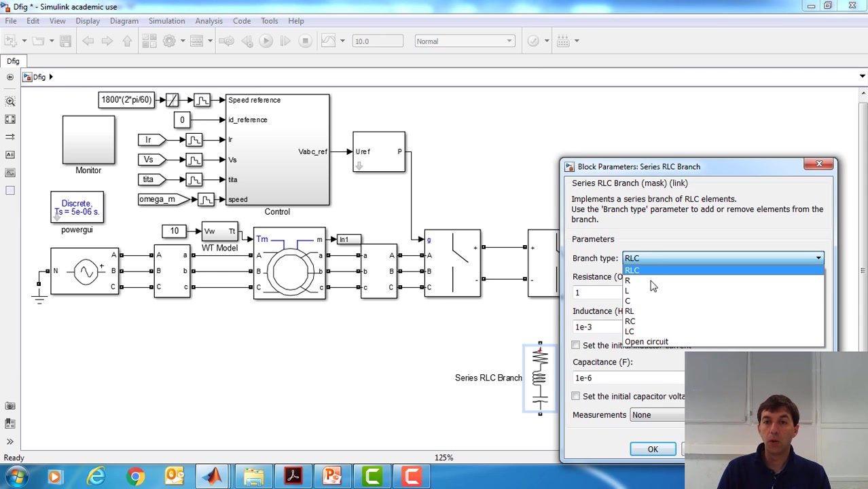Choose LC in the Branch type menu
The image size is (868, 489).
(x=630, y=331)
